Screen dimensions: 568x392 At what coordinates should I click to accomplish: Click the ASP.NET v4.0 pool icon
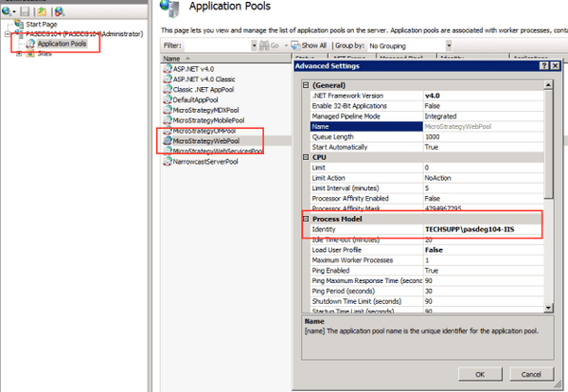click(167, 69)
